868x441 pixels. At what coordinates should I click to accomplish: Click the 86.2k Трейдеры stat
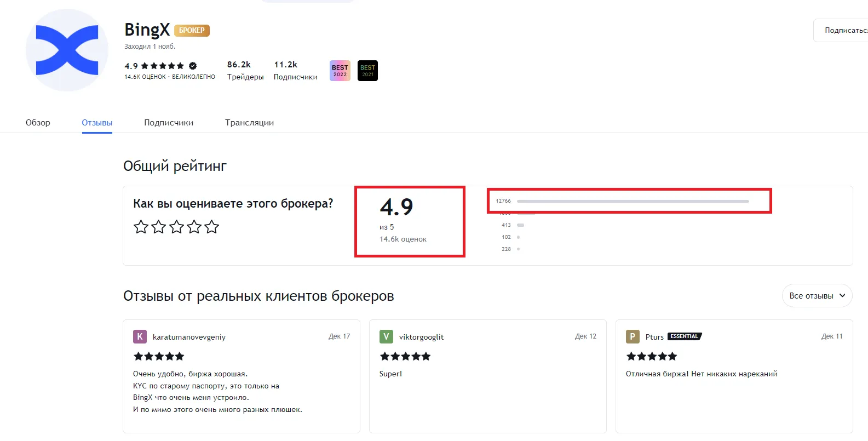coord(245,71)
